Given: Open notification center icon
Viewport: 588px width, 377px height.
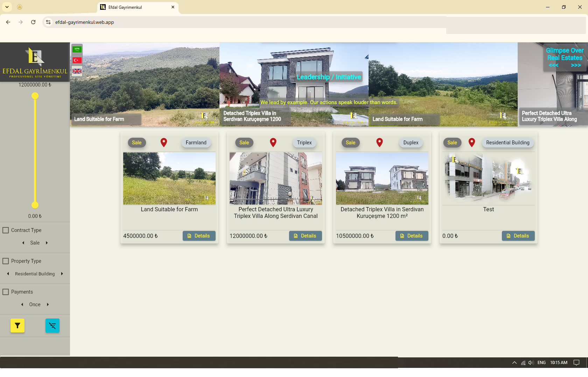Looking at the screenshot, I should coord(576,363).
